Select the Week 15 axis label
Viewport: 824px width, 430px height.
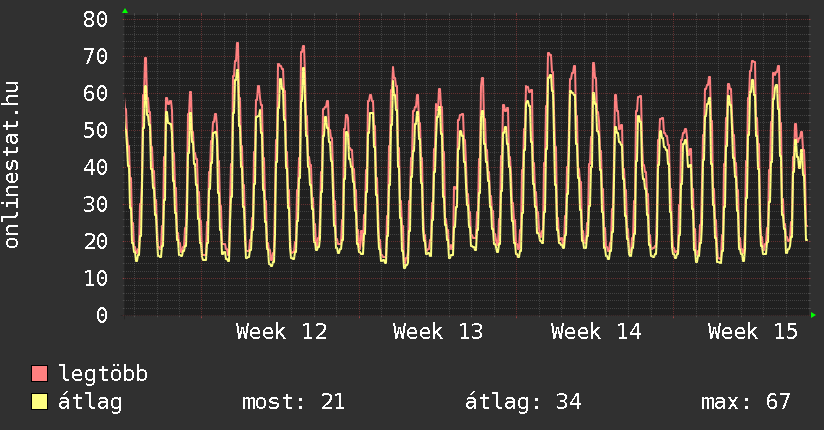click(x=753, y=332)
